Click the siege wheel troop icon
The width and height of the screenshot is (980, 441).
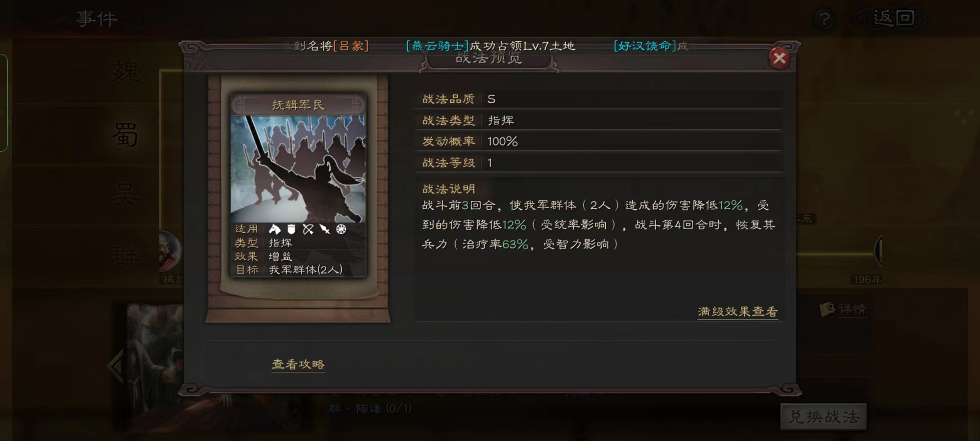click(341, 229)
